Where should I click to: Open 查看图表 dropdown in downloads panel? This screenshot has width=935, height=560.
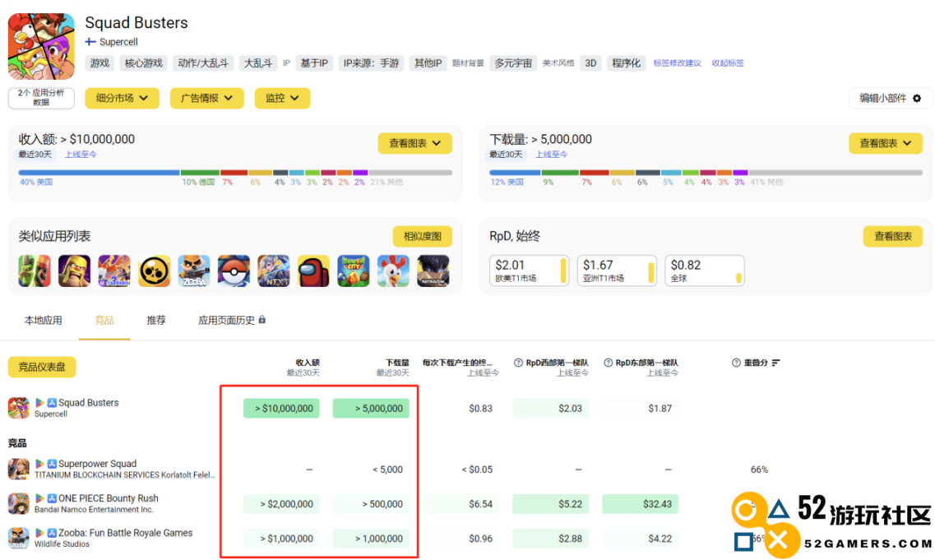point(886,143)
